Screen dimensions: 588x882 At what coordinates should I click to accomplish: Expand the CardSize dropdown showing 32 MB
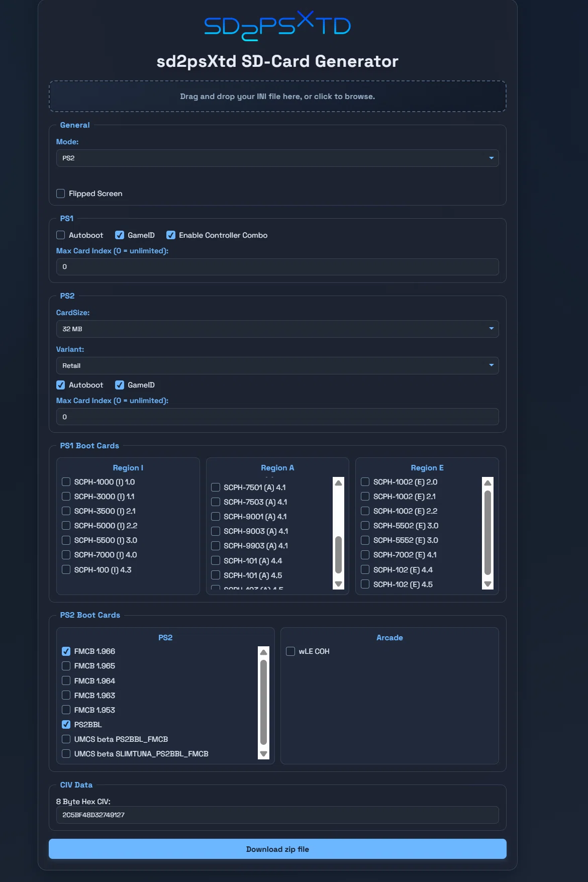pos(277,329)
